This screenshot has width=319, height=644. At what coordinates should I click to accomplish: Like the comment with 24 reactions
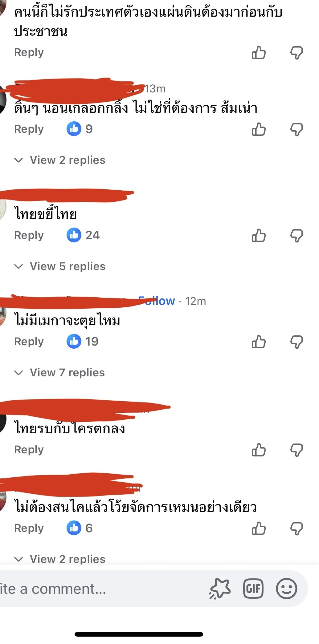259,236
